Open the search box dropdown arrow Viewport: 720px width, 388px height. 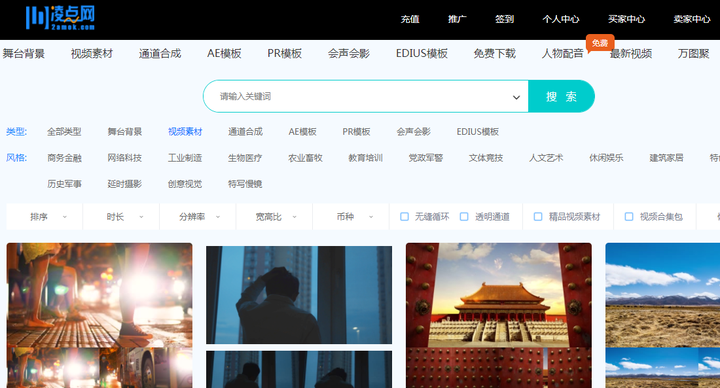(x=516, y=97)
